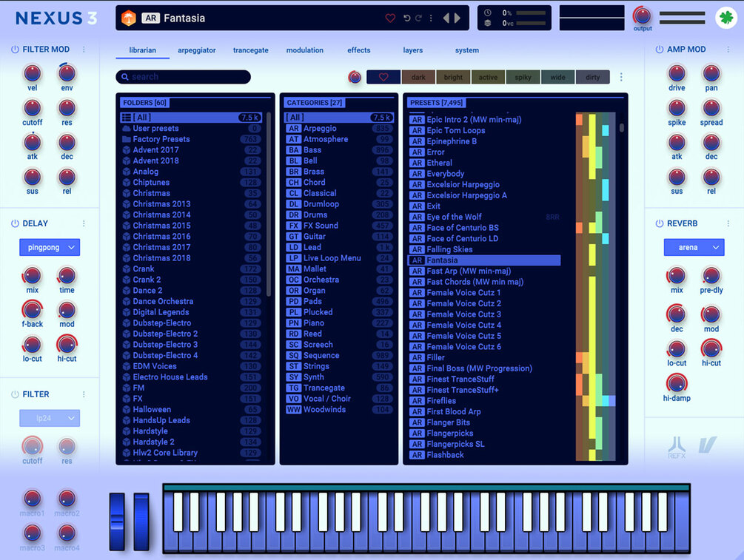Click the BA badge beside the Bass category
Screen dimensions: 744x560
coord(294,150)
